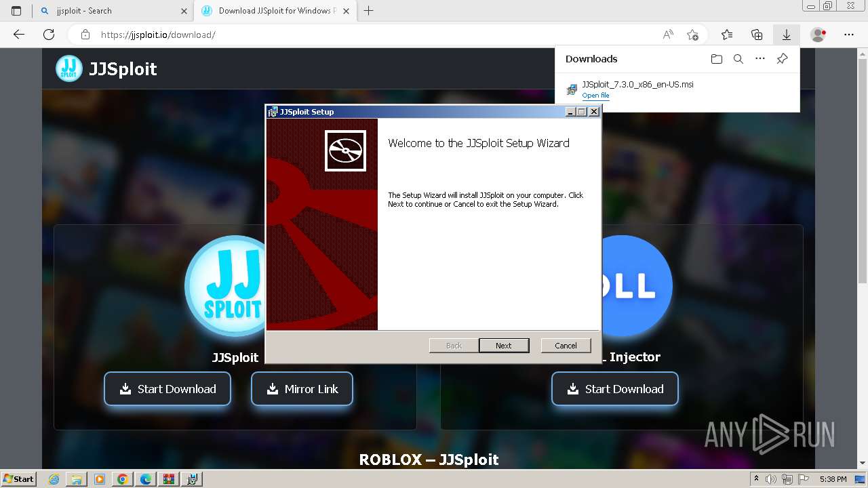Open Google Chrome from taskbar

tap(123, 479)
